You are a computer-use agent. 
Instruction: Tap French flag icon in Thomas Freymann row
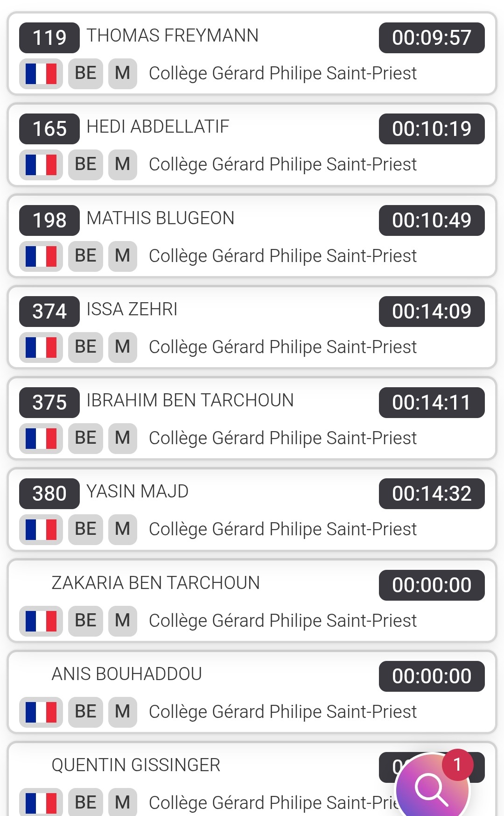click(x=41, y=73)
